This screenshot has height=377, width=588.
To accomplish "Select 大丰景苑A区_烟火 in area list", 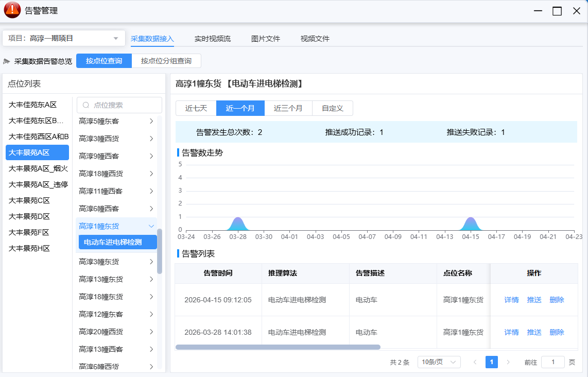I will 37,168.
